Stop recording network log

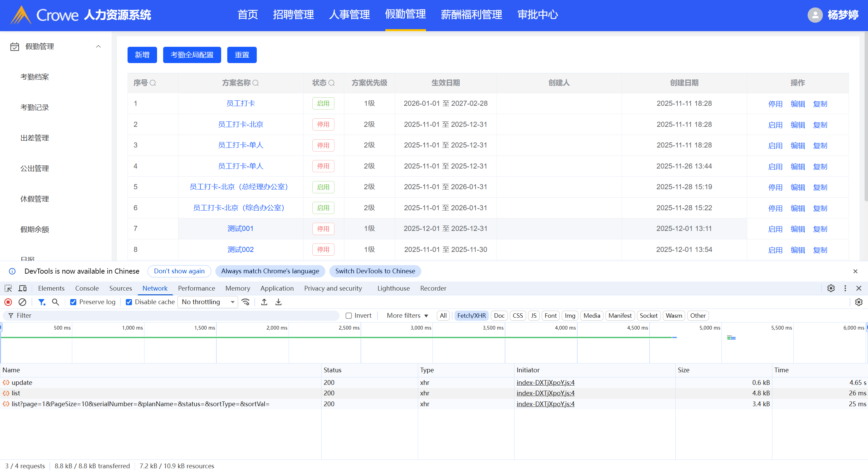point(8,302)
